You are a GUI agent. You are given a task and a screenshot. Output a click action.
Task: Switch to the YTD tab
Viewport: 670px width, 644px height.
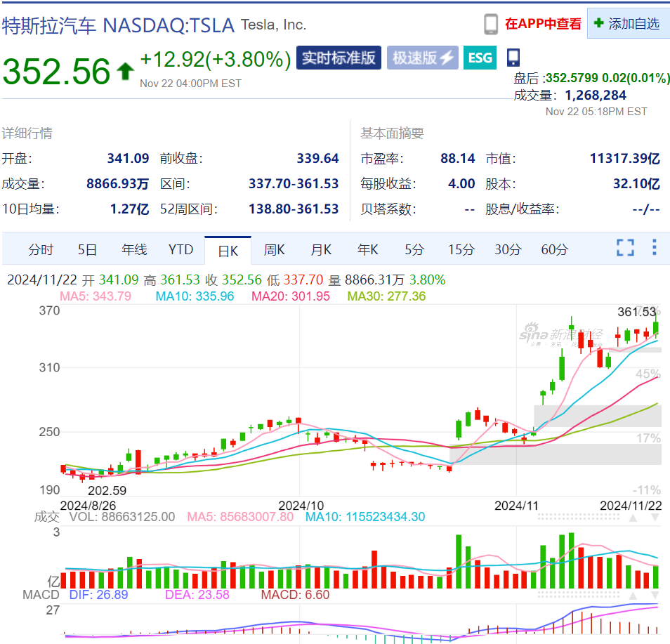[180, 249]
